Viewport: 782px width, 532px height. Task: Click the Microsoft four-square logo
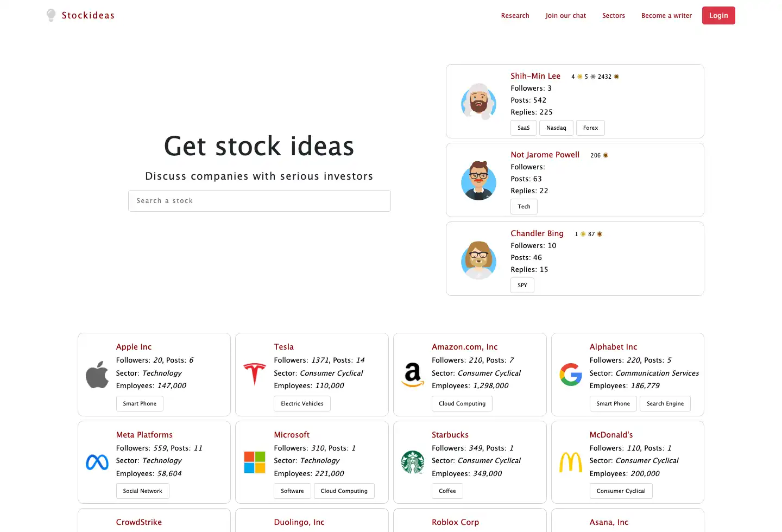click(255, 463)
